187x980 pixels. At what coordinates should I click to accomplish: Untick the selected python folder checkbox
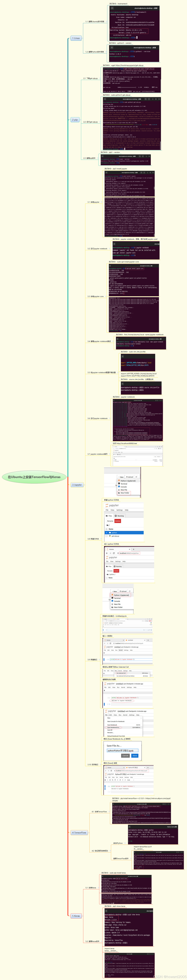(x=107, y=533)
